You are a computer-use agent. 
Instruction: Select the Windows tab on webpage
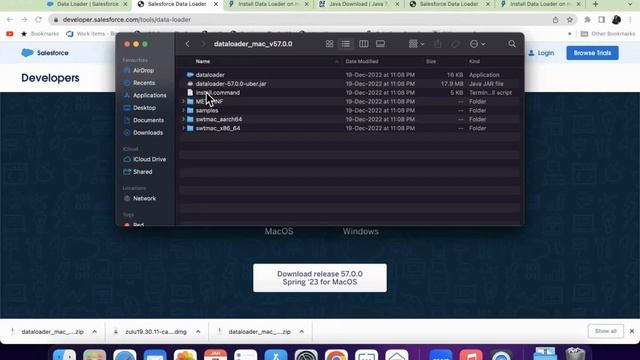click(361, 231)
